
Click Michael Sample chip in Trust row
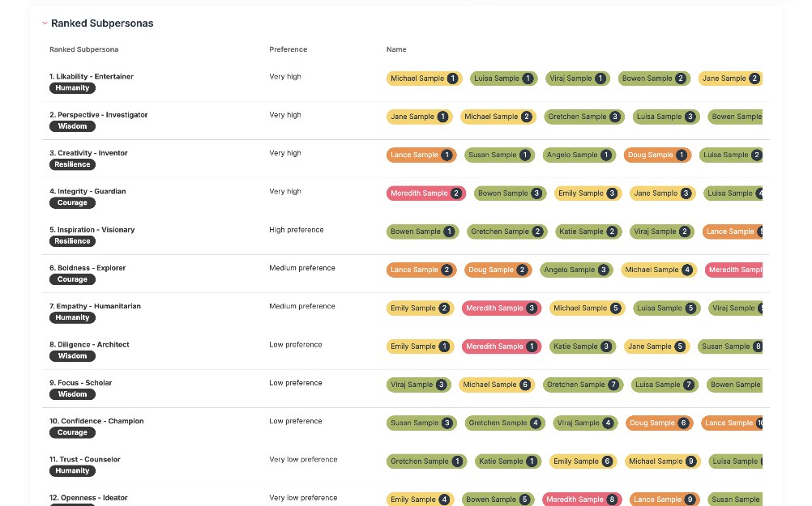(x=662, y=461)
